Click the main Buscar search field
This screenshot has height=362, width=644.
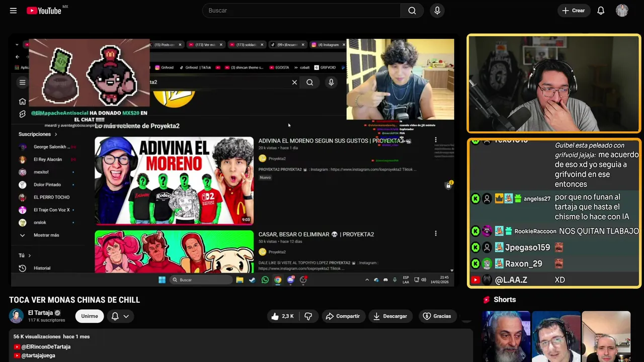pos(301,11)
